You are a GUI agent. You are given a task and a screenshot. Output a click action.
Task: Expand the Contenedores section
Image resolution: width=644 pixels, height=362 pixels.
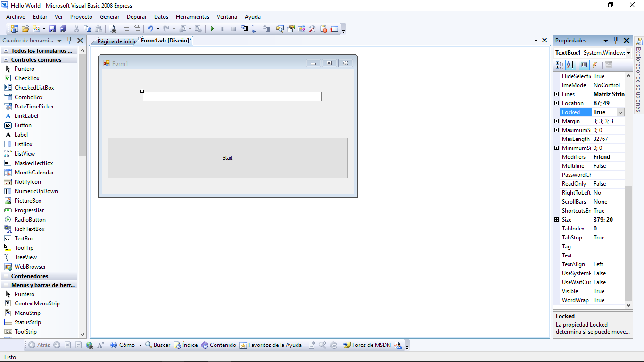tap(6, 276)
